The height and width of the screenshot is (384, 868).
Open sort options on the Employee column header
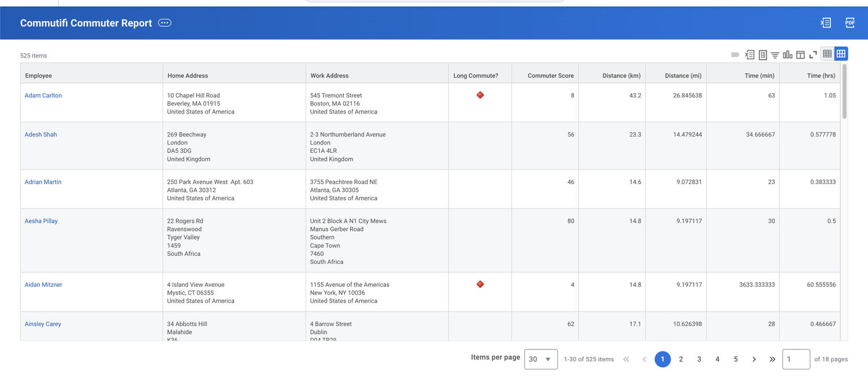coord(37,75)
